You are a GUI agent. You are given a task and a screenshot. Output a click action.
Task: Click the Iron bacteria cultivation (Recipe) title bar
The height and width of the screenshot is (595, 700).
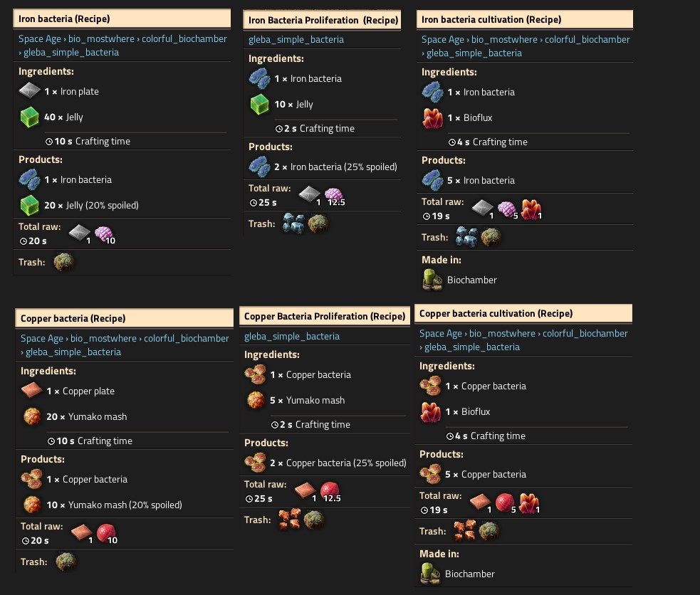525,20
